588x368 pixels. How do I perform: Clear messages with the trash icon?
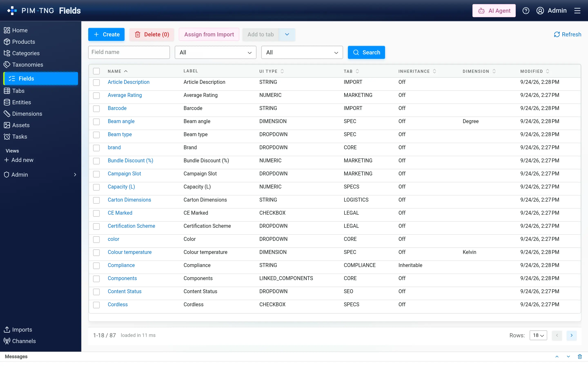(580, 357)
